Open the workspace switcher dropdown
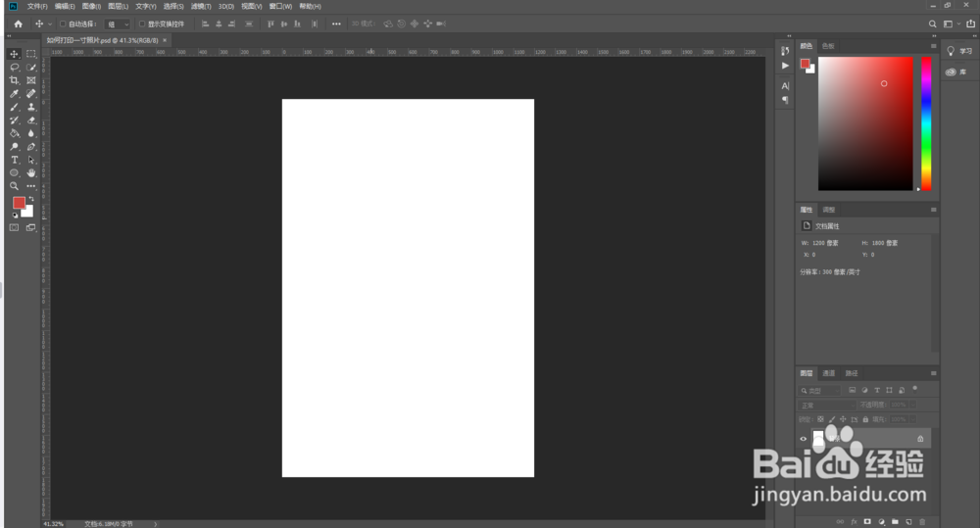 click(x=952, y=24)
